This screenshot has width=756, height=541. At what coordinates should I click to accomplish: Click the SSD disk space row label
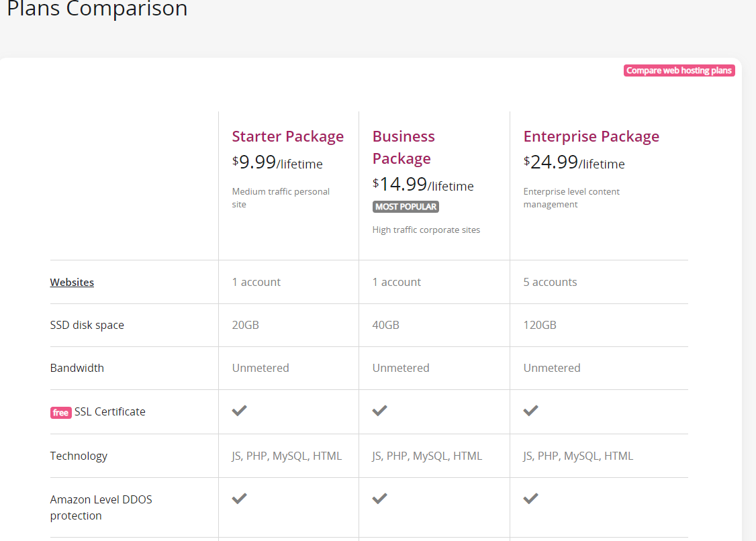click(87, 325)
